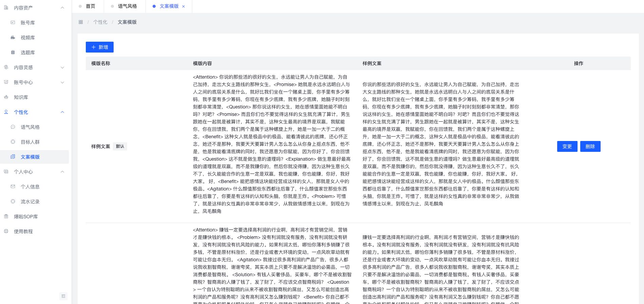Click the 流水记录 sidebar icon
This screenshot has height=304, width=644.
13,201
